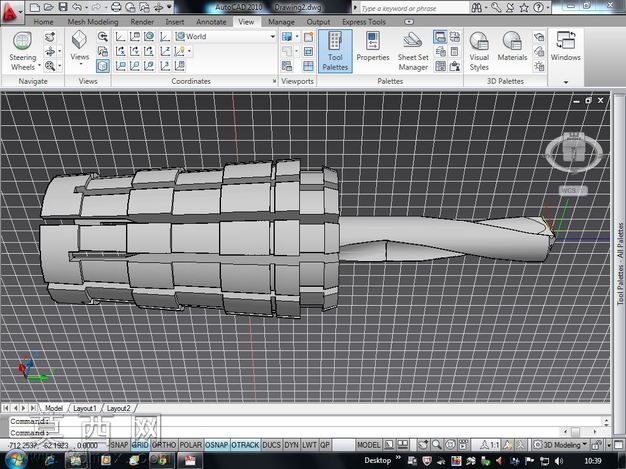
Task: Click the Zoom magnifier icon in Navigate
Action: (x=50, y=66)
